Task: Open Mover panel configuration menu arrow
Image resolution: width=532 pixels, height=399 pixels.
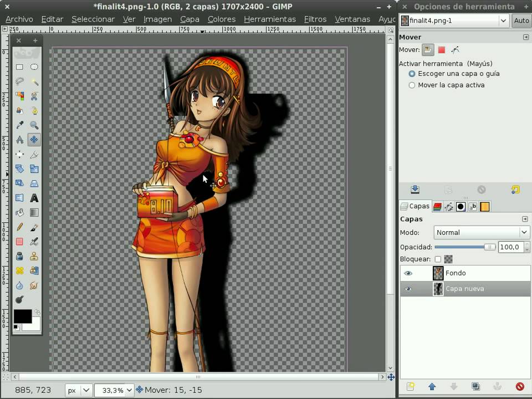Action: 525,37
